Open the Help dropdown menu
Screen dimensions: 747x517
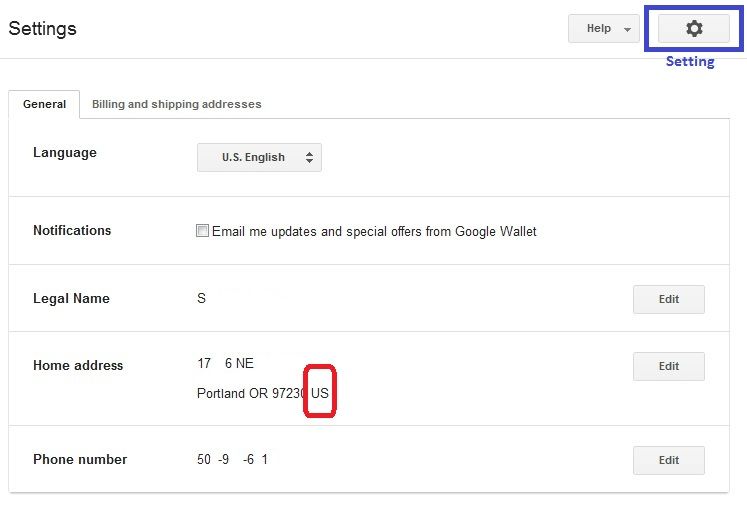[603, 29]
